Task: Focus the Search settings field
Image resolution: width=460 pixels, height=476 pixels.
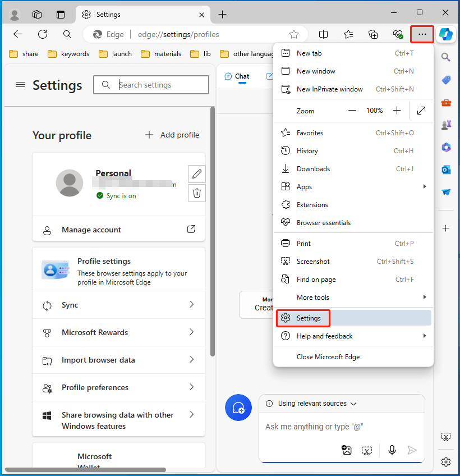Action: click(x=151, y=85)
